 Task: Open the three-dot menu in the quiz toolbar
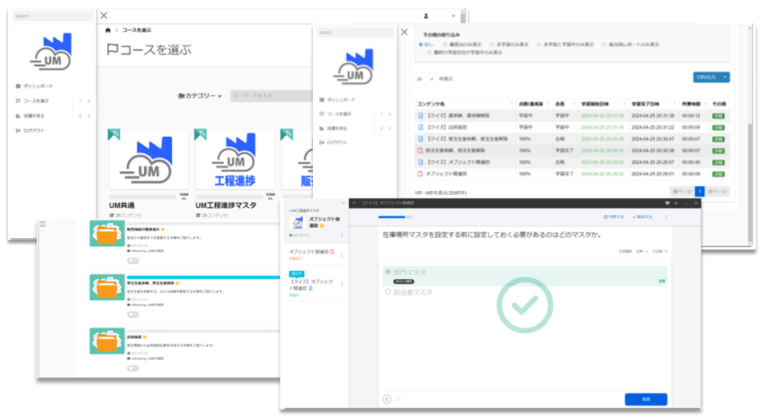pyautogui.click(x=666, y=217)
